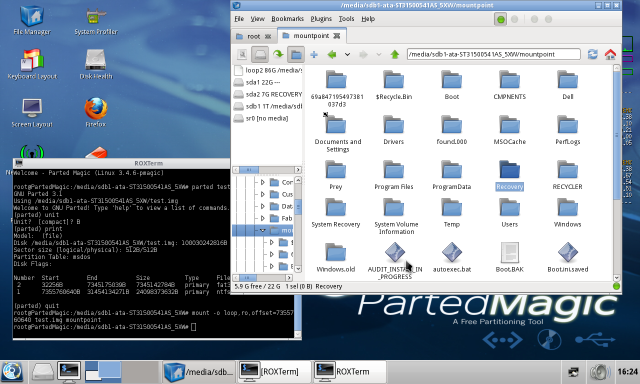This screenshot has width=640, height=384.
Task: Expand the Cus tree folder triangle
Action: [x=262, y=194]
